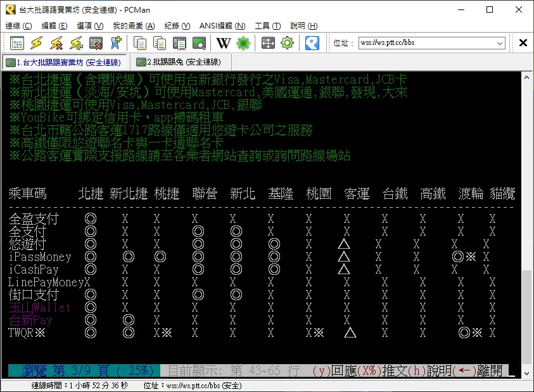Click the wss://ws.ptt.cc/bbs address field
The height and width of the screenshot is (392, 534).
click(x=424, y=43)
